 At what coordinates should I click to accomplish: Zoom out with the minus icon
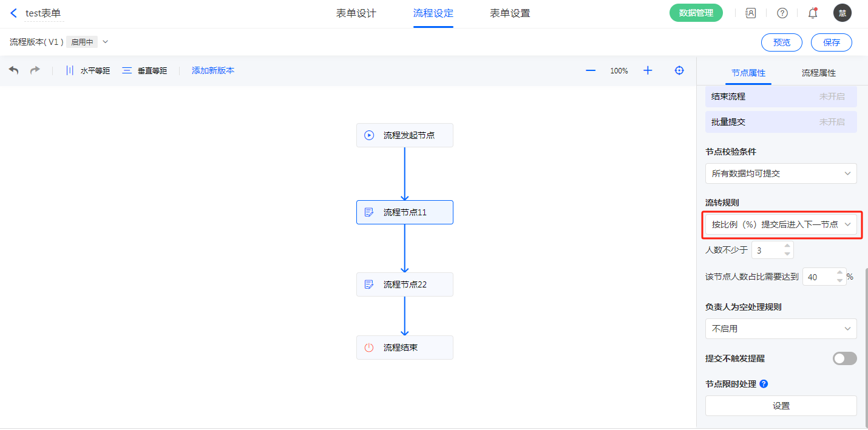pos(590,70)
